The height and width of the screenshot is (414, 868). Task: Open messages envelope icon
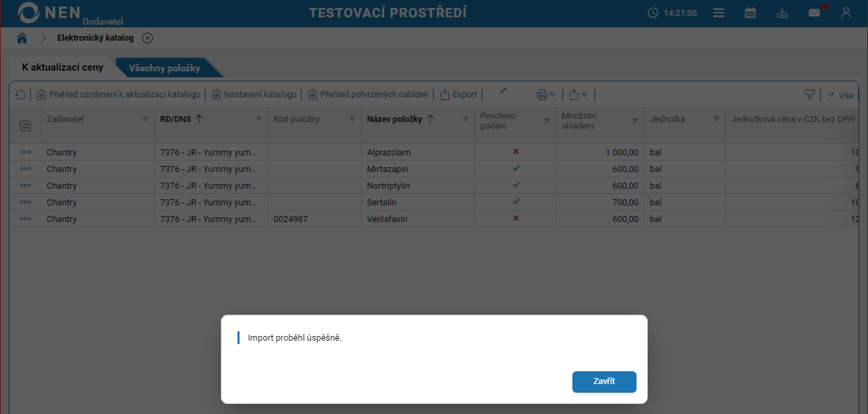tap(814, 13)
